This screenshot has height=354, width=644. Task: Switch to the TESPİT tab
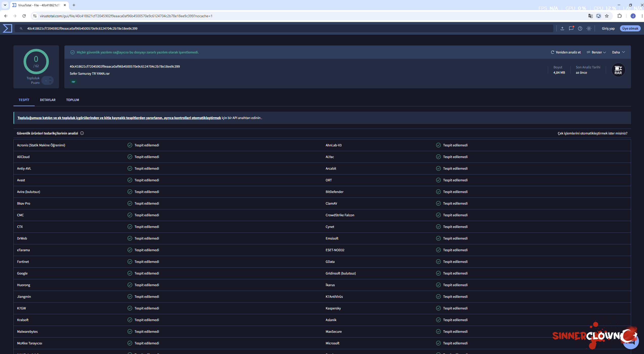[24, 100]
